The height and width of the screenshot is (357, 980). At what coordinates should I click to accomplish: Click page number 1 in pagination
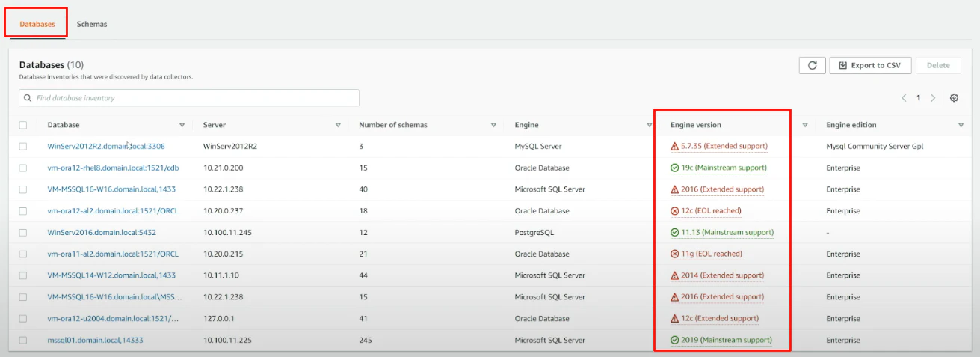click(x=919, y=98)
